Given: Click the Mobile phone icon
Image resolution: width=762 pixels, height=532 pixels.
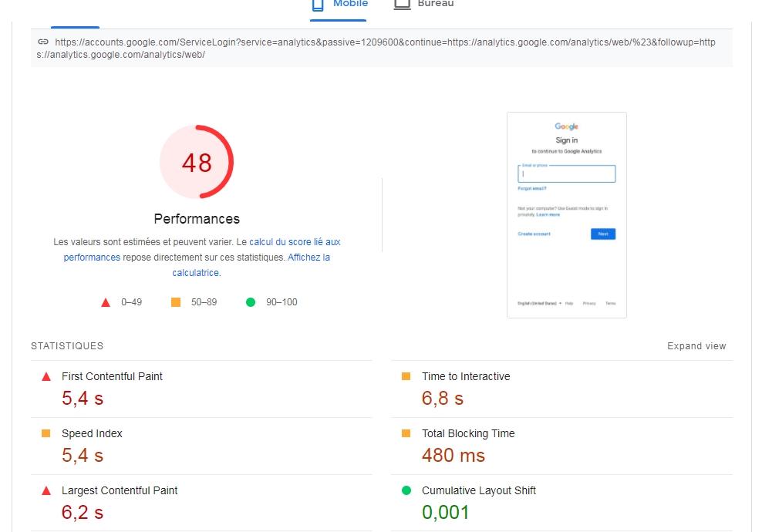Looking at the screenshot, I should pos(317,5).
